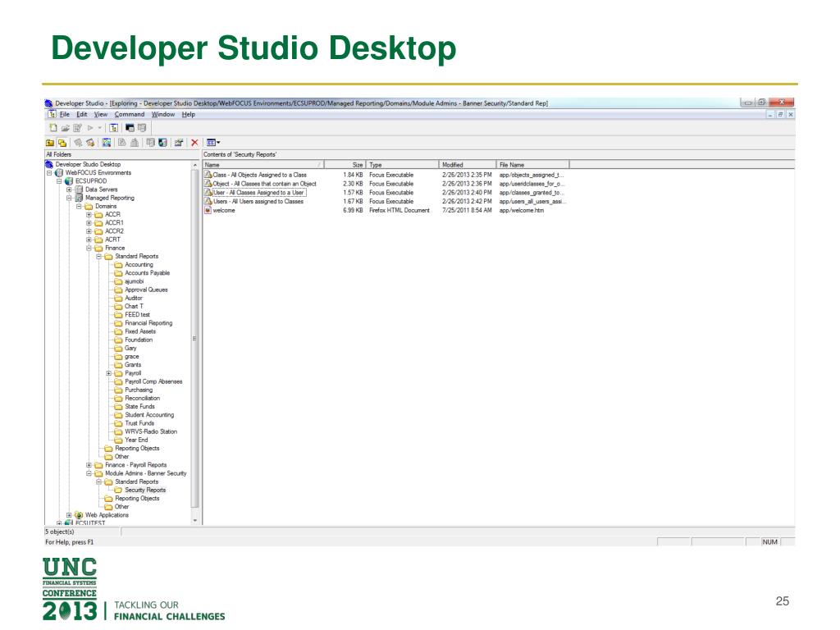Click the Up One Level folder icon
Viewport: 840px width, 630px height.
click(50, 143)
